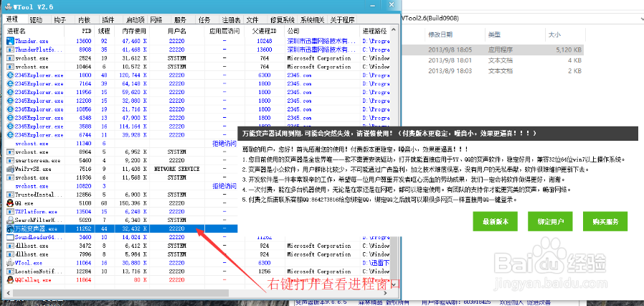644x306 pixels.
Task: Click the horizontal scrollbar thumb
Action: click(120, 292)
